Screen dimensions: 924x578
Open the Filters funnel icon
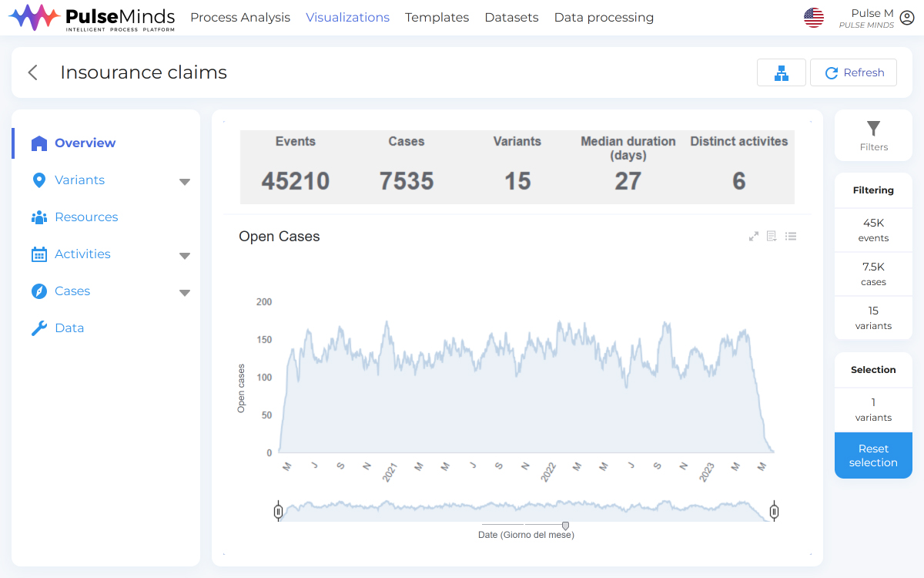(x=873, y=129)
